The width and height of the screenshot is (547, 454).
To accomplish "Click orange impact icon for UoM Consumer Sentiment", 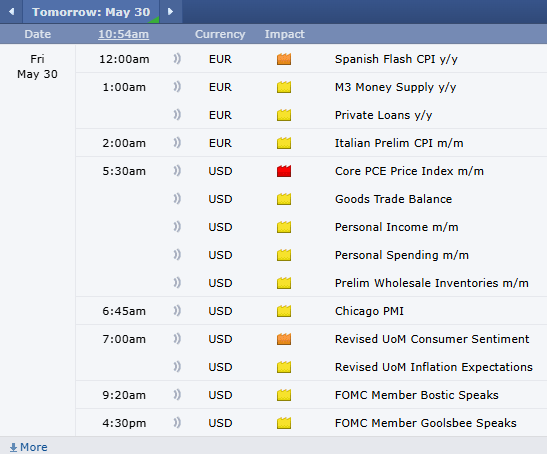I will tap(284, 339).
